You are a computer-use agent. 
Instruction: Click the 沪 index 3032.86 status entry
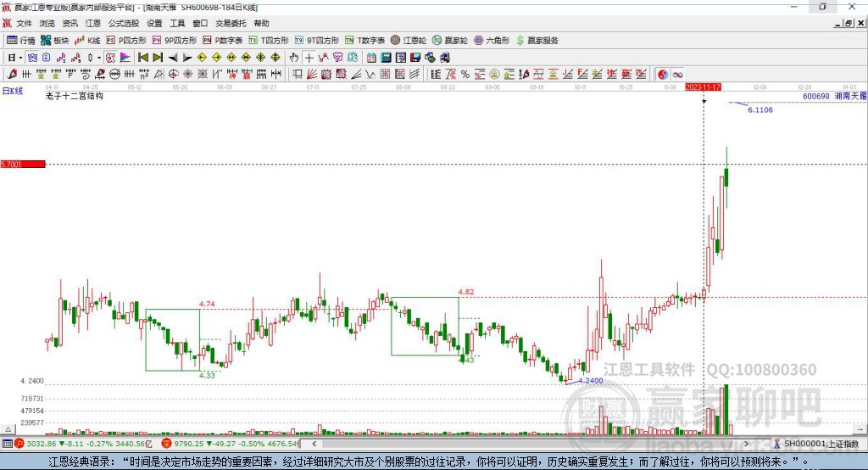(x=83, y=444)
